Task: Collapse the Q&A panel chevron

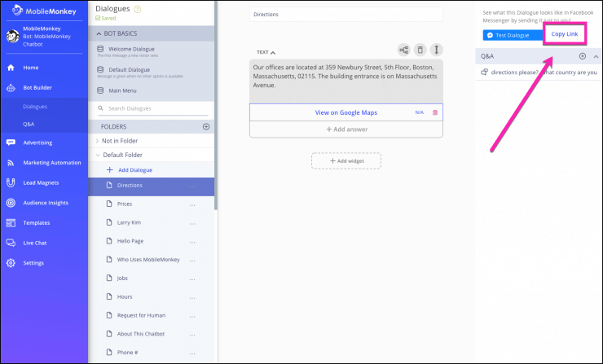Action: pyautogui.click(x=596, y=56)
